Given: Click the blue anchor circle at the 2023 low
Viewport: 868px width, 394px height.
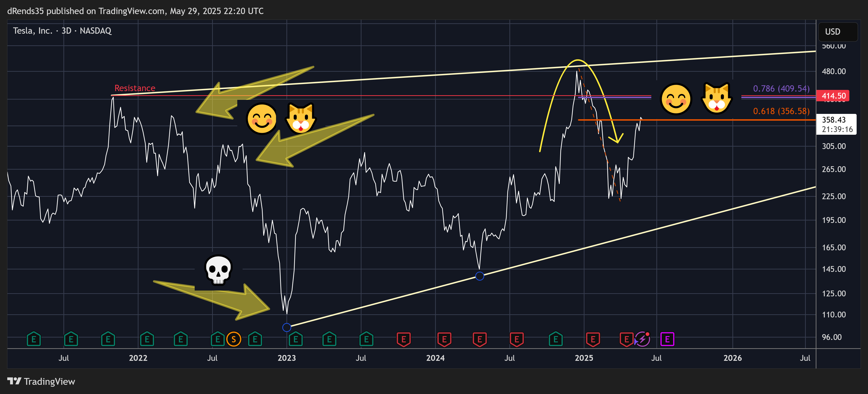Looking at the screenshot, I should coord(286,327).
